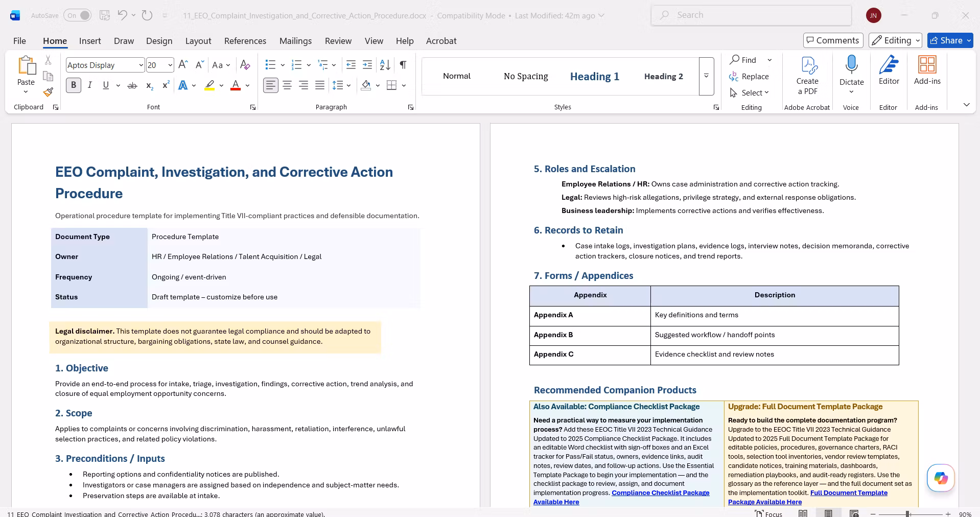This screenshot has width=980, height=517.
Task: Justify the paragraph text
Action: [x=320, y=85]
